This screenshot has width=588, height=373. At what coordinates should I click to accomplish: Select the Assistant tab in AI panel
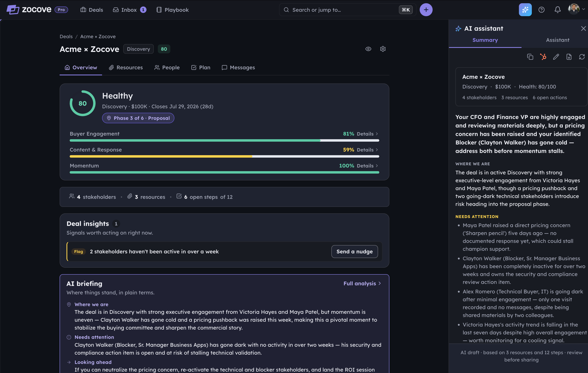[x=558, y=40]
